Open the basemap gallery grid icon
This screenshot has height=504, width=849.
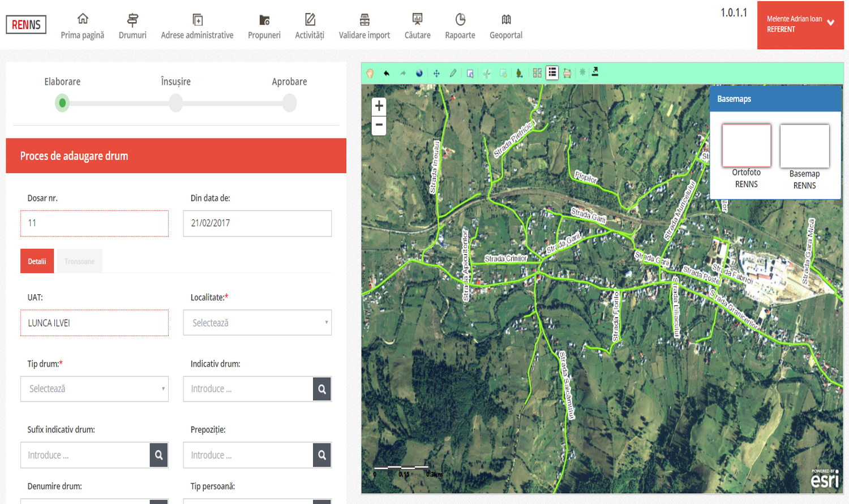[x=537, y=73]
